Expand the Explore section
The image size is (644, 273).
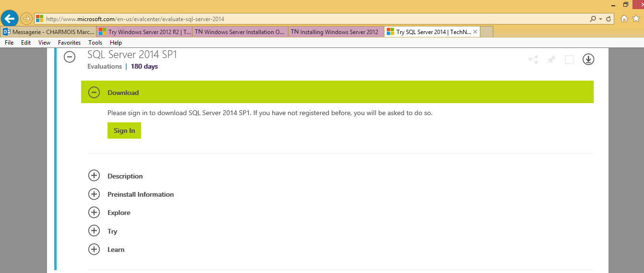(x=94, y=212)
